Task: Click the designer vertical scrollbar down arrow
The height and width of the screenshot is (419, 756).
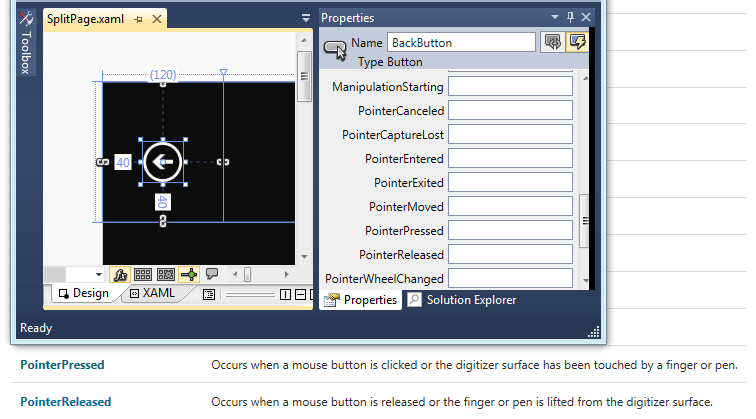Action: pos(304,257)
